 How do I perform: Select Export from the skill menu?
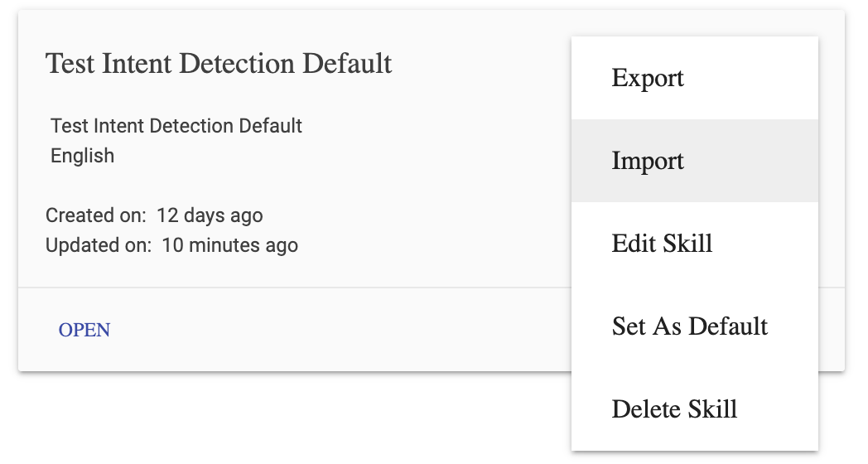coord(648,78)
